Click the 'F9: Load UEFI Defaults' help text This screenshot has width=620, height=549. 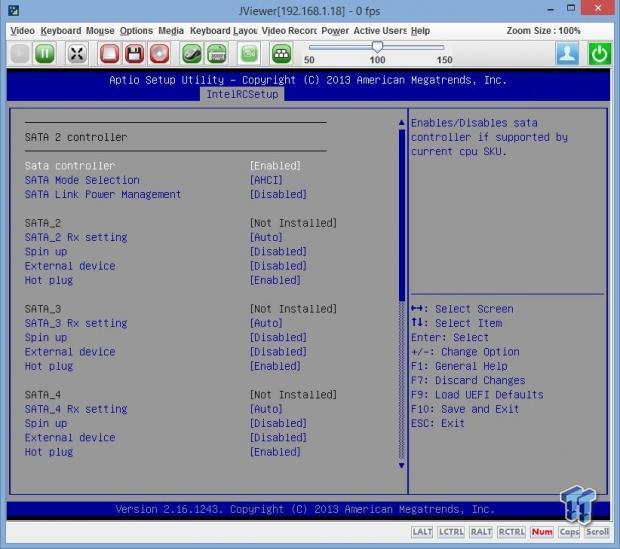click(x=477, y=395)
